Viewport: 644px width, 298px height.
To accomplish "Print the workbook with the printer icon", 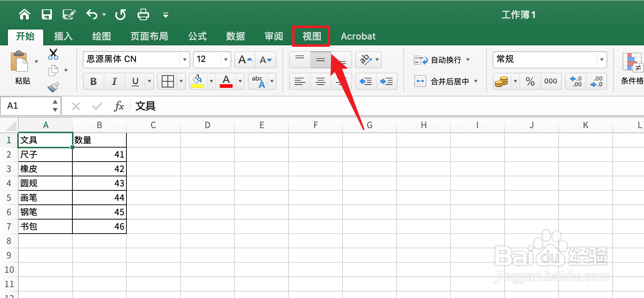I will [x=143, y=14].
